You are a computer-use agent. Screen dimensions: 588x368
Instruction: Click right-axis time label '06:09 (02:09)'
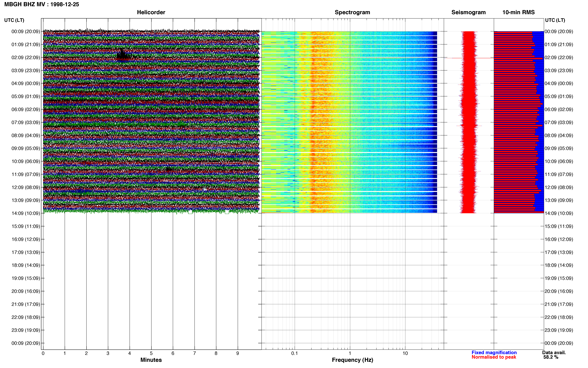pos(559,109)
